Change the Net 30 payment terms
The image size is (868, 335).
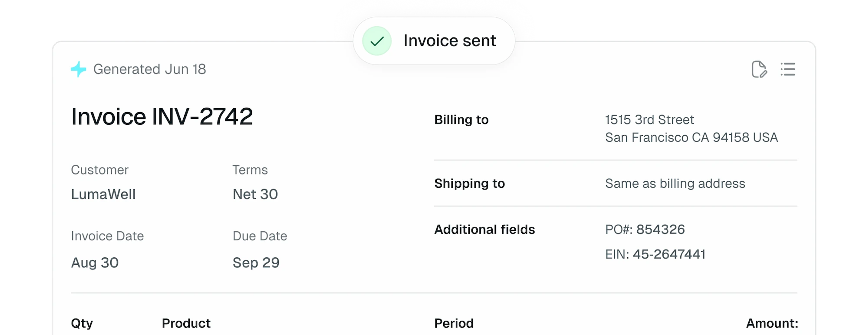255,194
